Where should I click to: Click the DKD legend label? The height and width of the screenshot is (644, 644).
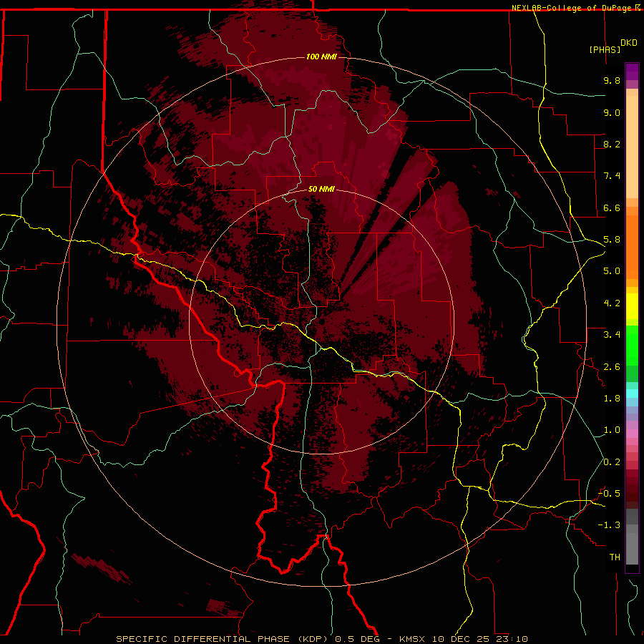(x=629, y=43)
